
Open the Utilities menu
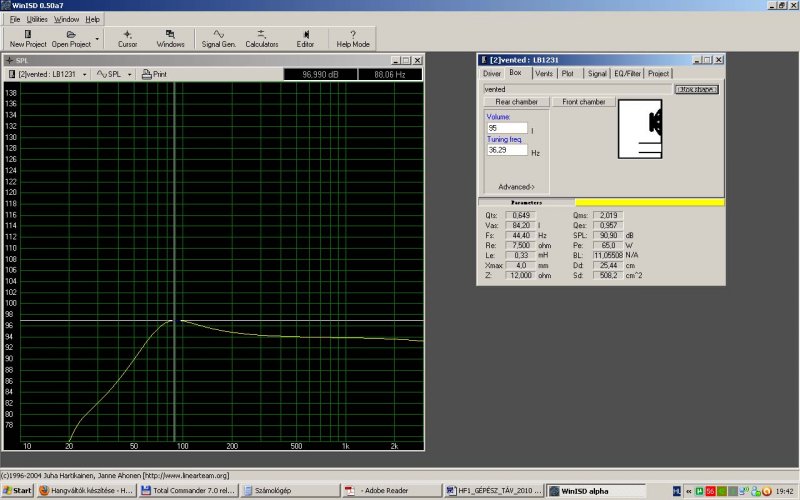point(37,19)
